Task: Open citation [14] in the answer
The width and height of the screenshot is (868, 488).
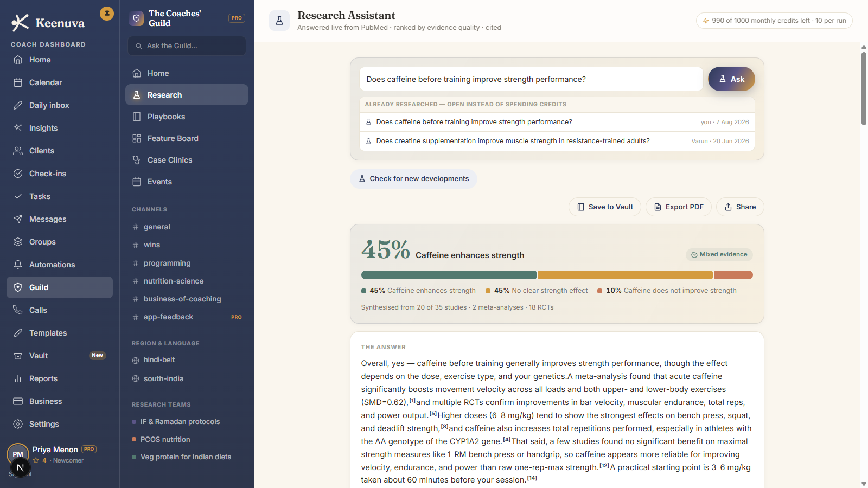Action: click(532, 478)
